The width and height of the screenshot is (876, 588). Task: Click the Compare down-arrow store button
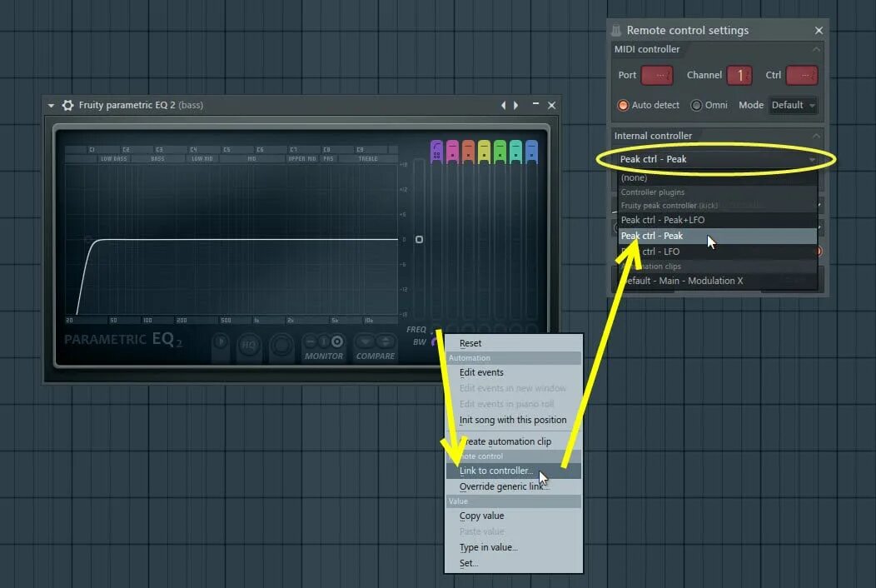point(366,341)
